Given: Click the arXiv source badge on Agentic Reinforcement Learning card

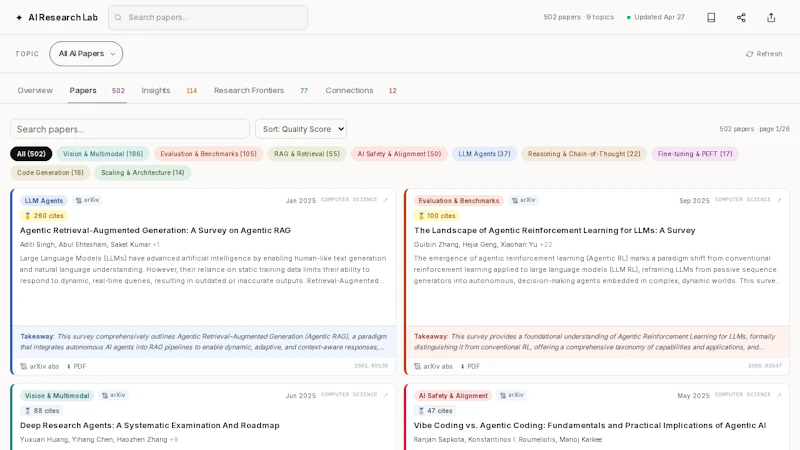Looking at the screenshot, I should [523, 200].
